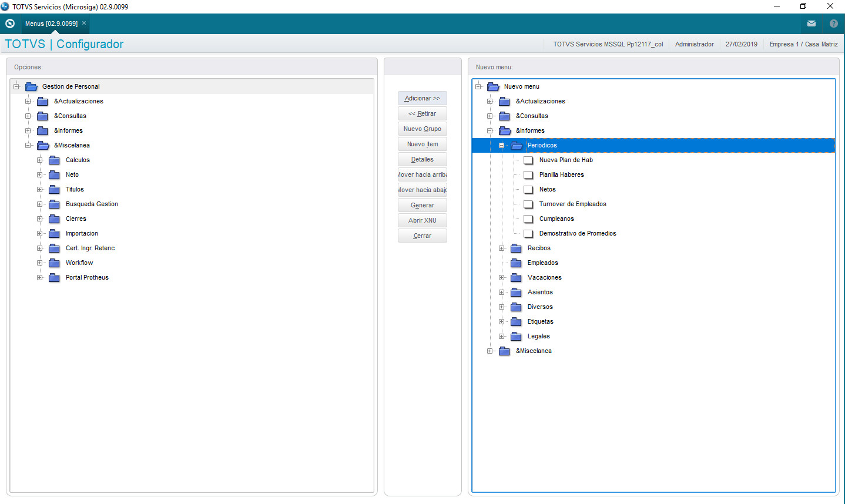845x504 pixels.
Task: Click the Importacion folder icon
Action: pyautogui.click(x=54, y=233)
